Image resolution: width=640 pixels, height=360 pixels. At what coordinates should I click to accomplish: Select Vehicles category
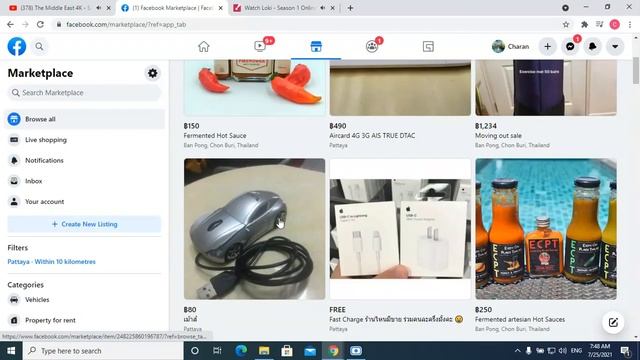tap(84, 300)
